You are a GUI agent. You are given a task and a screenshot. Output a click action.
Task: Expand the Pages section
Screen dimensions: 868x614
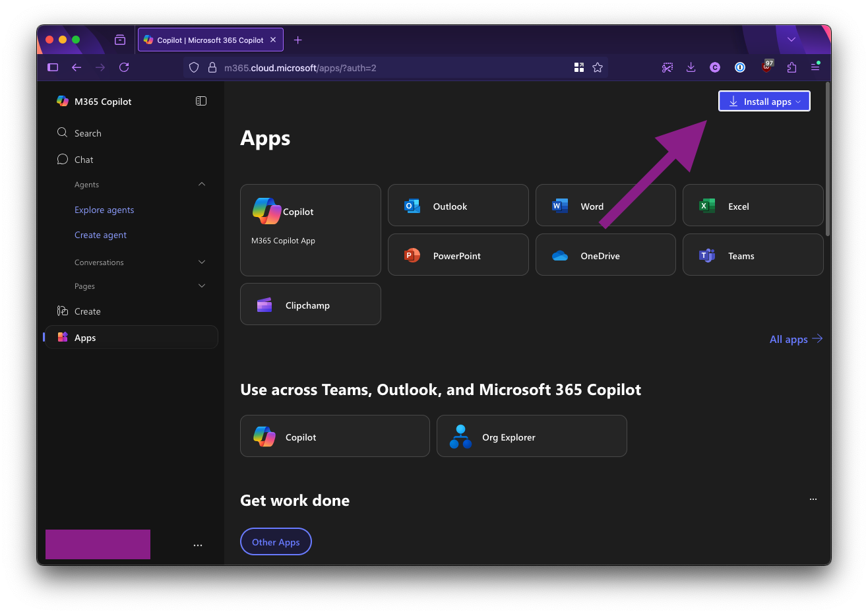pyautogui.click(x=202, y=286)
